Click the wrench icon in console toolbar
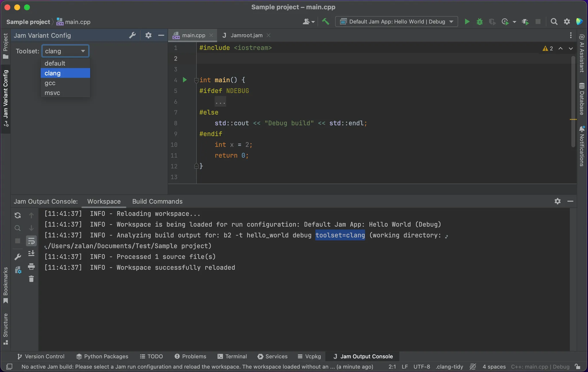The width and height of the screenshot is (588, 372). pyautogui.click(x=18, y=257)
